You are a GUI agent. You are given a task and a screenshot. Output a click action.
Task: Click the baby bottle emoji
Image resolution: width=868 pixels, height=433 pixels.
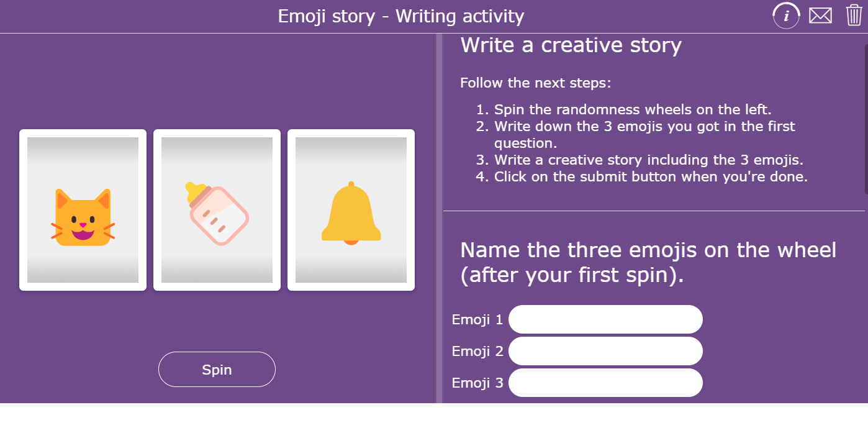tap(217, 212)
